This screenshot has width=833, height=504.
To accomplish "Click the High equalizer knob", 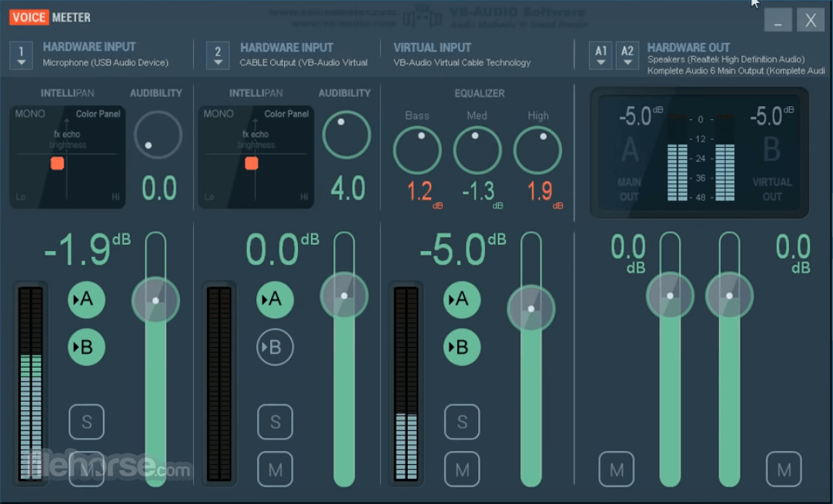I will tap(537, 150).
